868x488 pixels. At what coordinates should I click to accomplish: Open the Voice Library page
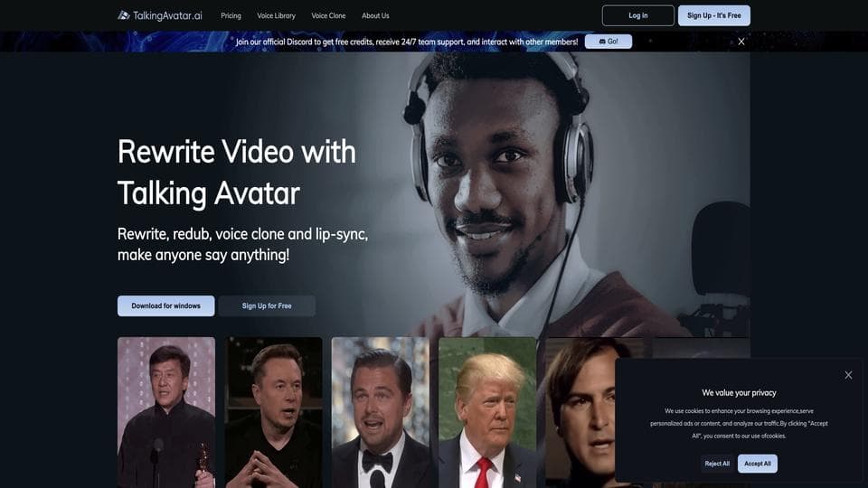(x=277, y=15)
